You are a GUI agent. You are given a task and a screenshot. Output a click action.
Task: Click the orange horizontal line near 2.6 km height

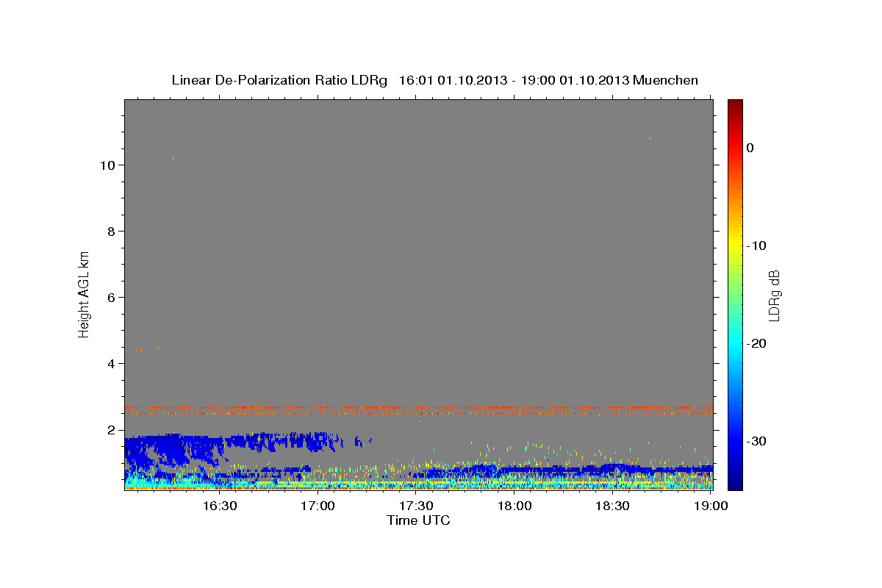[418, 407]
